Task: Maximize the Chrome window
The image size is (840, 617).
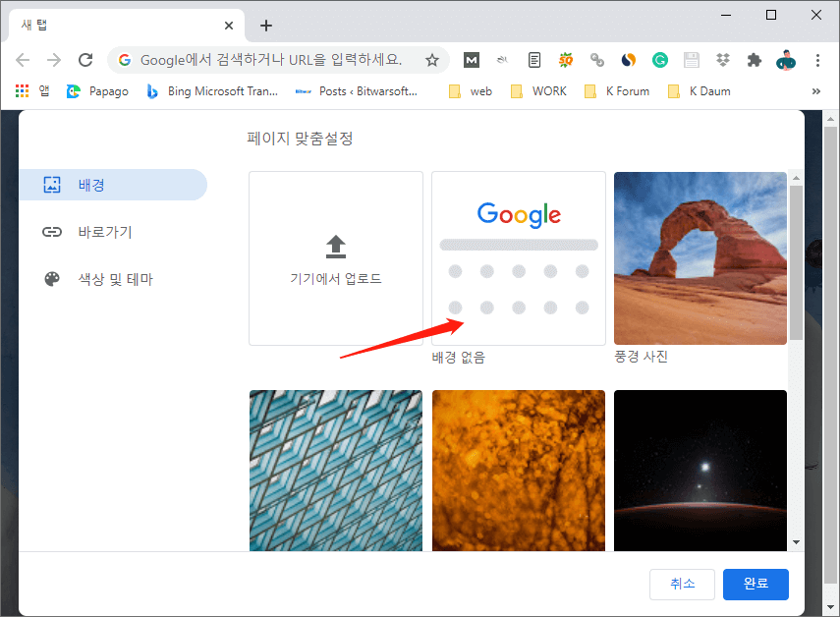Action: tap(771, 15)
